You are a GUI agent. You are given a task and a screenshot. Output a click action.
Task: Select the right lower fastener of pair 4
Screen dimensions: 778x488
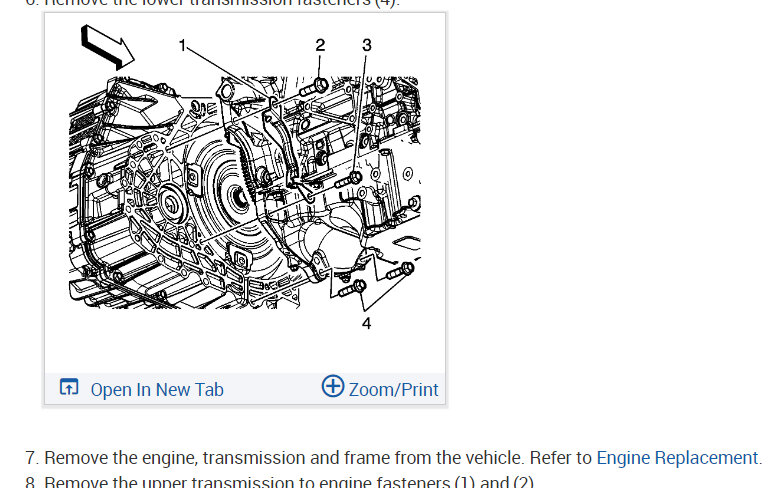tap(400, 271)
